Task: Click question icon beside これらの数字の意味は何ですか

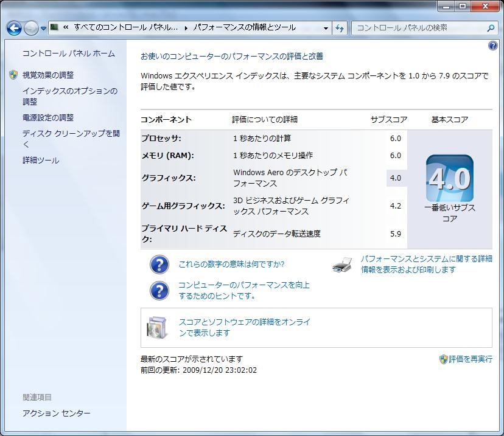Action: point(159,265)
